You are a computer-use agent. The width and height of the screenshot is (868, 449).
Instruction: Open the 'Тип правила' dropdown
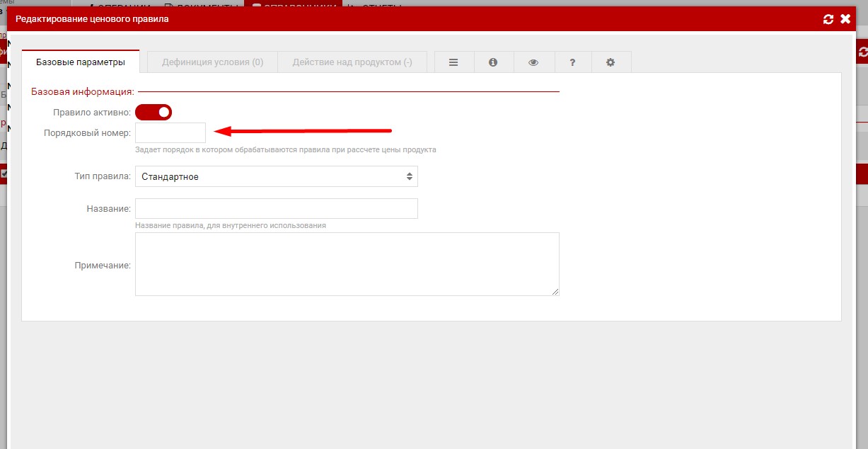pos(276,176)
